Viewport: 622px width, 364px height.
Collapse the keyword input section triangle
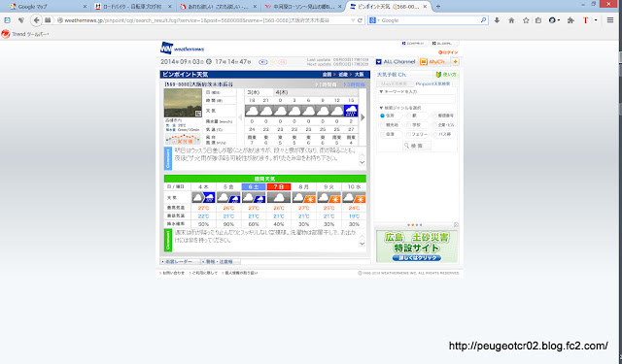click(381, 91)
